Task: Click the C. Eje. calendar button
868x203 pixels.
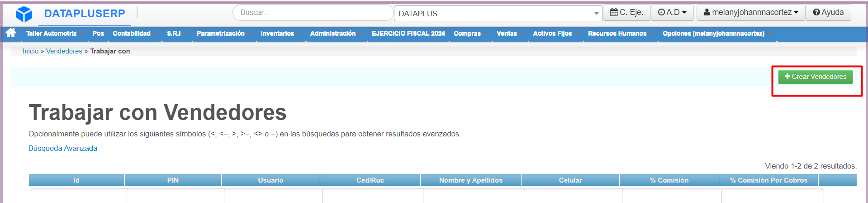Action: [x=626, y=12]
